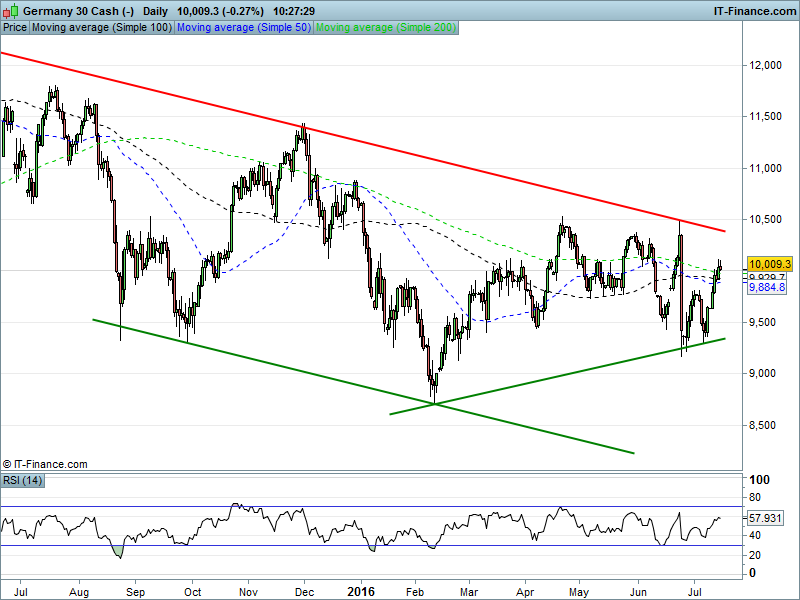
Task: Click the Daily timeframe label
Action: pos(155,11)
